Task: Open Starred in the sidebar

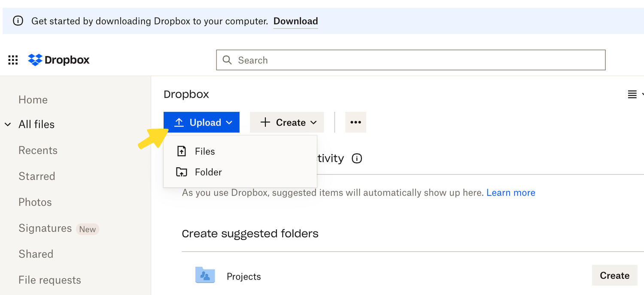Action: (x=37, y=176)
